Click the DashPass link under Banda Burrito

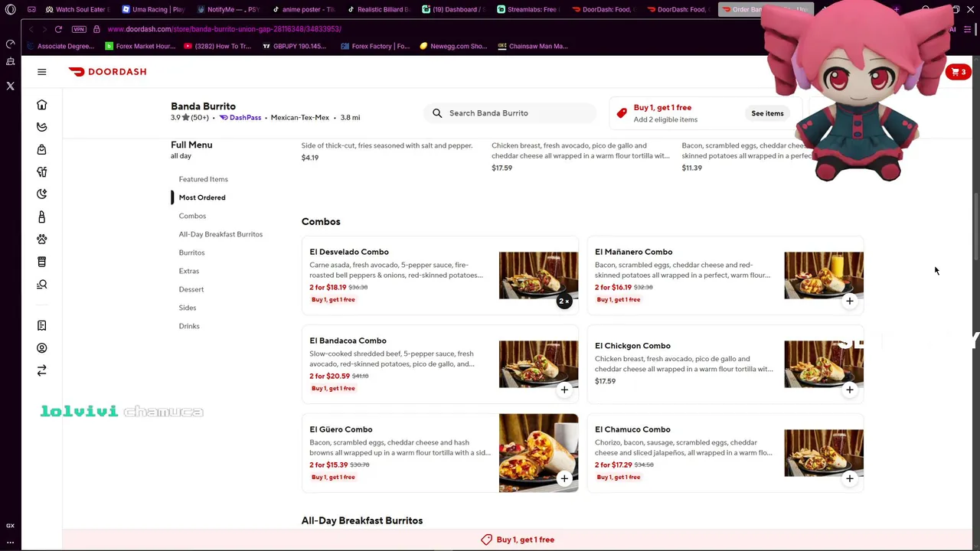pos(240,118)
